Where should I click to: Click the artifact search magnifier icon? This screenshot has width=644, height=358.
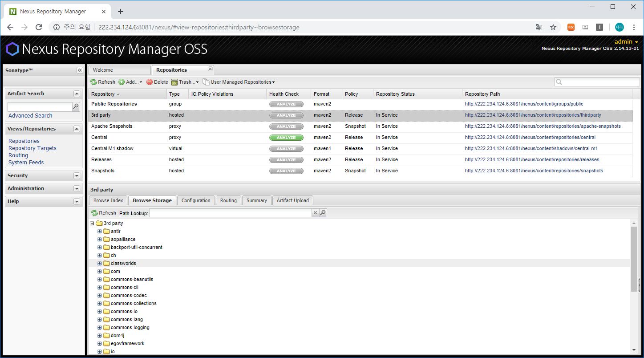click(76, 107)
